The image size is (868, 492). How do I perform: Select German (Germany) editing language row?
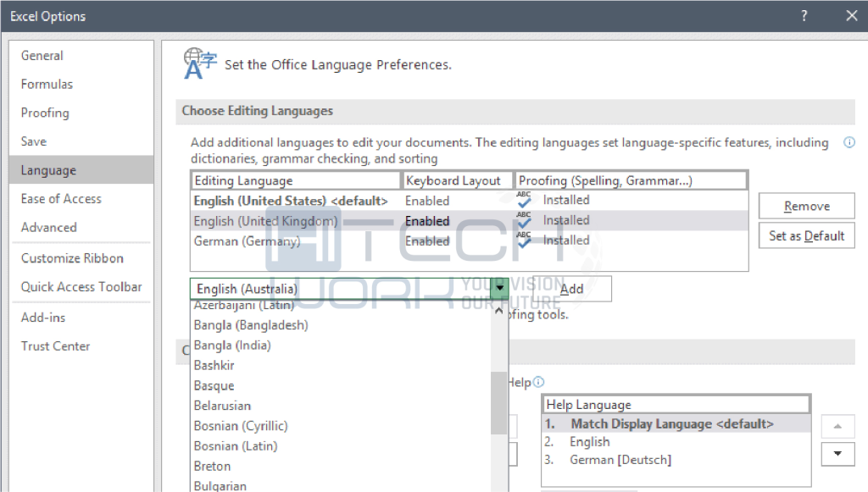click(468, 240)
